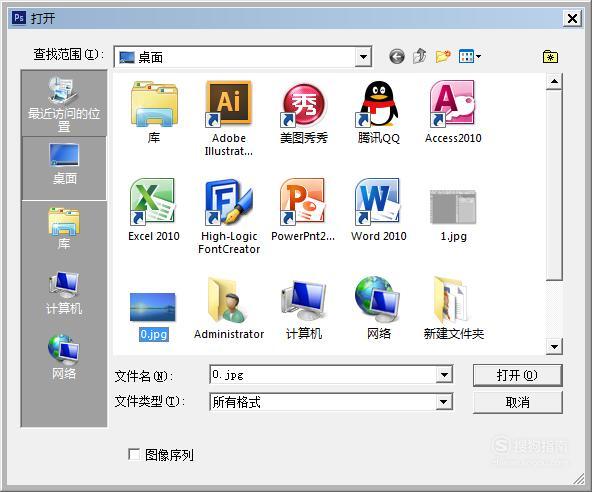Image resolution: width=592 pixels, height=492 pixels.
Task: Click the Back navigation arrow icon
Action: click(x=397, y=57)
